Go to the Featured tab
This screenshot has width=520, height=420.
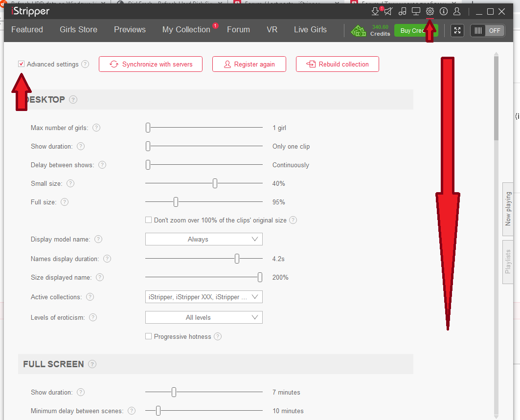[x=27, y=29]
